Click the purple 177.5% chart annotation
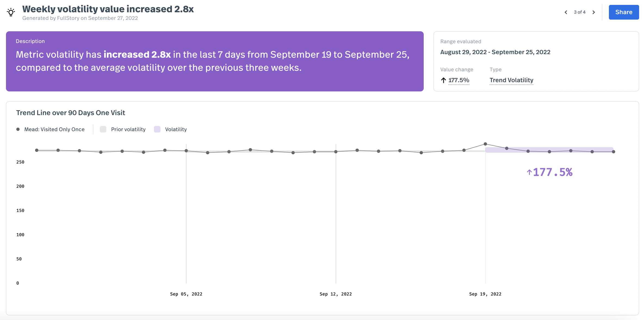644x320 pixels. [550, 172]
